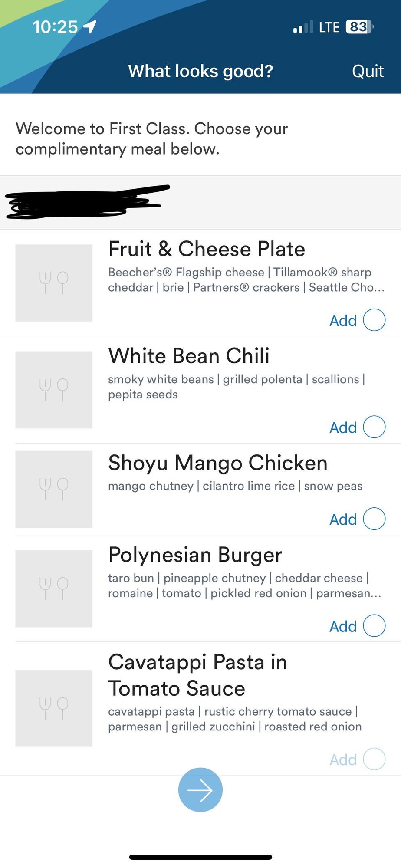This screenshot has height=868, width=401.
Task: Select Fruit & Cheese Plate radio circle
Action: [x=374, y=320]
